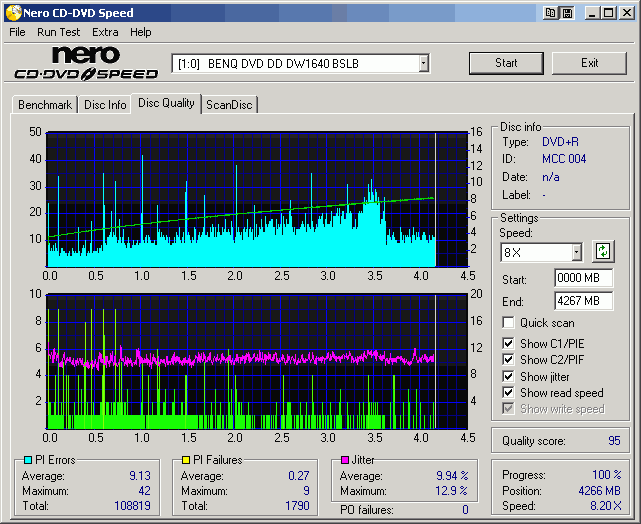
Task: Open the Extra menu
Action: (x=105, y=32)
